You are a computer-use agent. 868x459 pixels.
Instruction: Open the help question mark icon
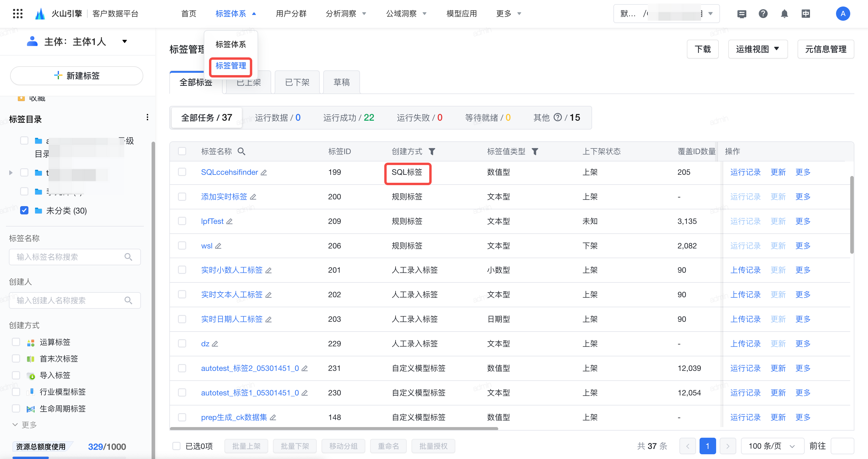click(763, 14)
